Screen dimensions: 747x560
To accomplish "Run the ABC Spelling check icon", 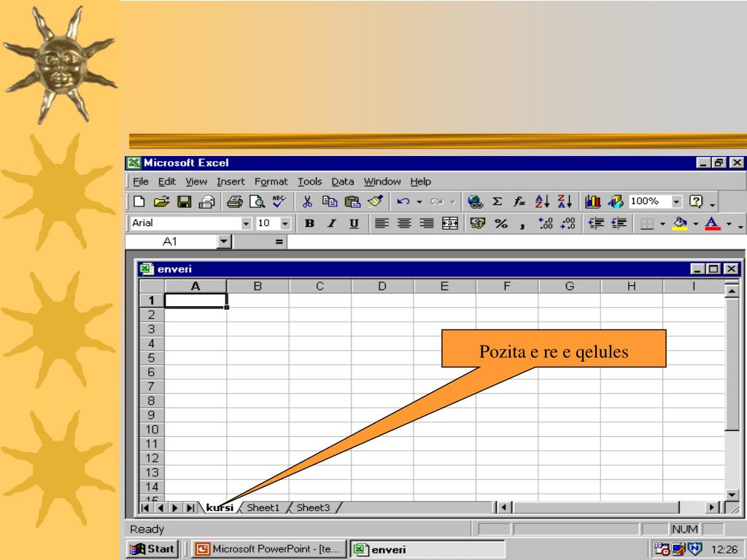I will tap(279, 201).
